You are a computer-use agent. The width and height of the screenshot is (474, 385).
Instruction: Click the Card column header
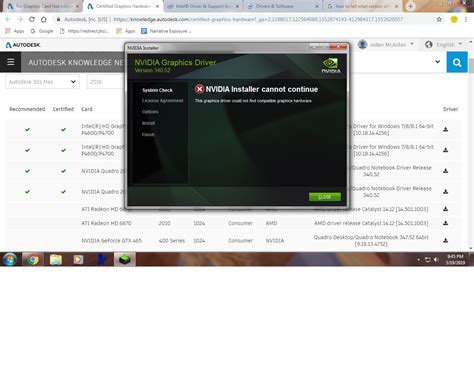87,109
